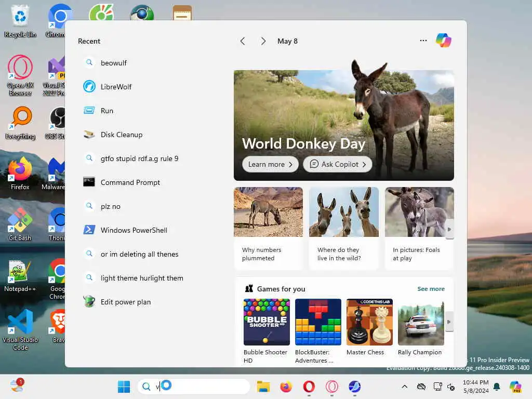Open the clock showing 10:44 PM
Image resolution: width=532 pixels, height=399 pixels.
click(x=476, y=387)
